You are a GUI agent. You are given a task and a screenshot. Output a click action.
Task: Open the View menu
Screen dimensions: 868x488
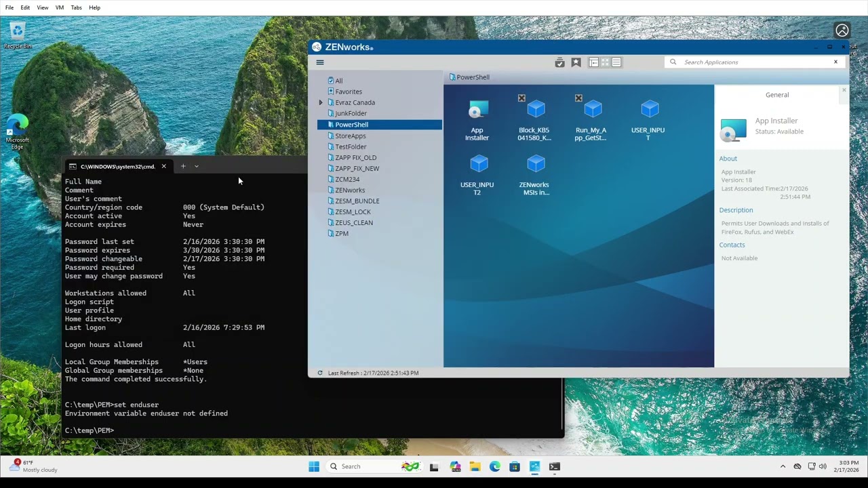coord(43,7)
